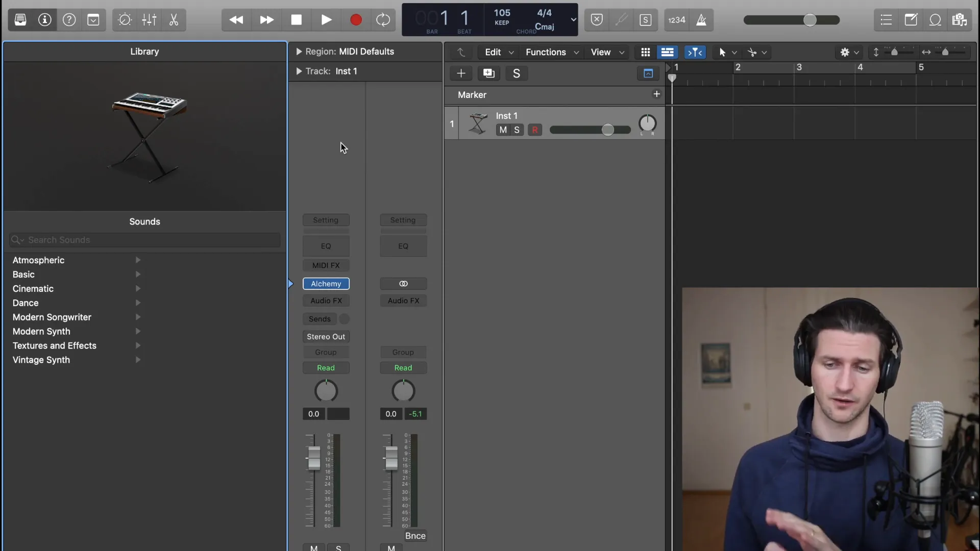The width and height of the screenshot is (980, 551).
Task: Open the Stereo Out output slot
Action: 326,337
